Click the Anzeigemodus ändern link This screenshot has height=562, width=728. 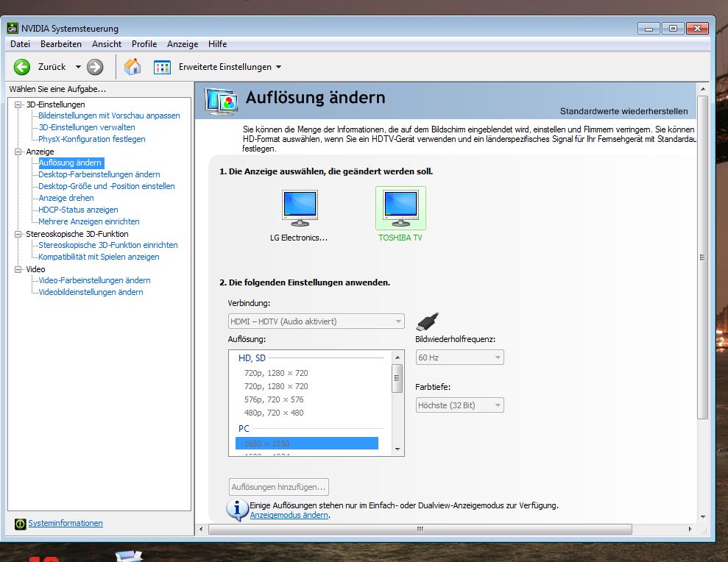pyautogui.click(x=289, y=515)
